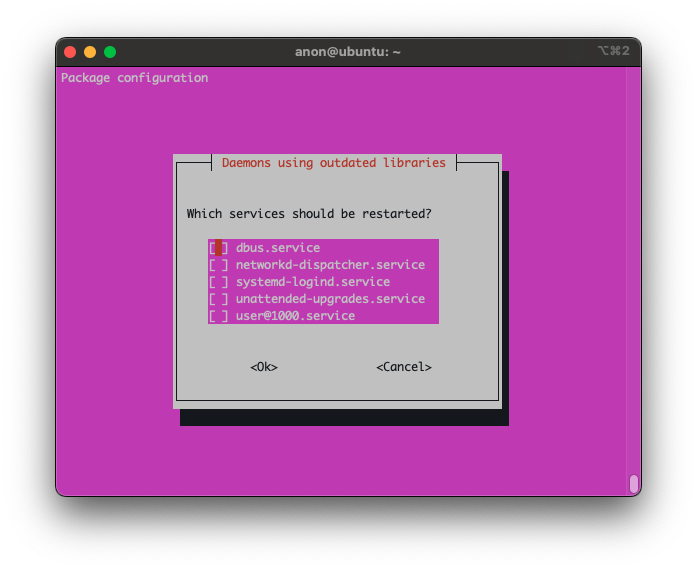
Task: Pick the systemd-logind.service label text
Action: coord(312,282)
